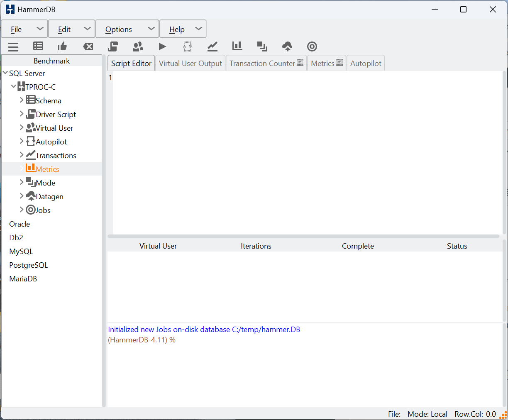Switch to the Virtual User Output tab
This screenshot has height=420, width=508.
(x=190, y=63)
